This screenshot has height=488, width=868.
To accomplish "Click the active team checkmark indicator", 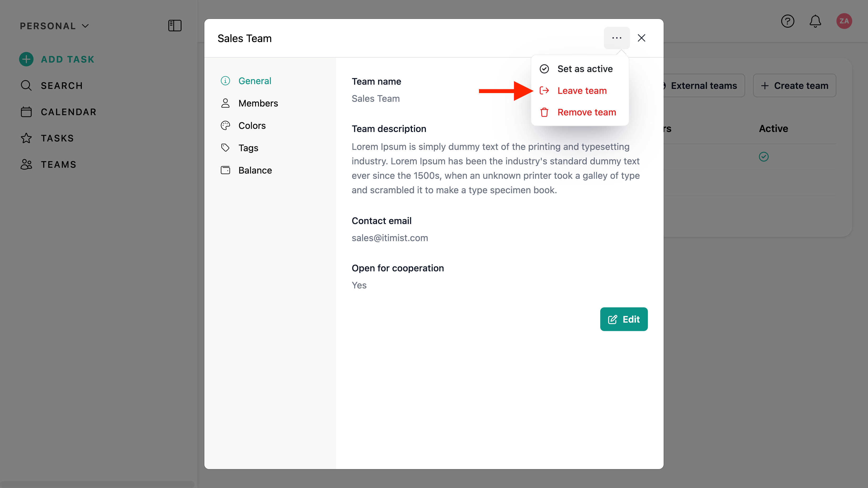I will pyautogui.click(x=764, y=157).
